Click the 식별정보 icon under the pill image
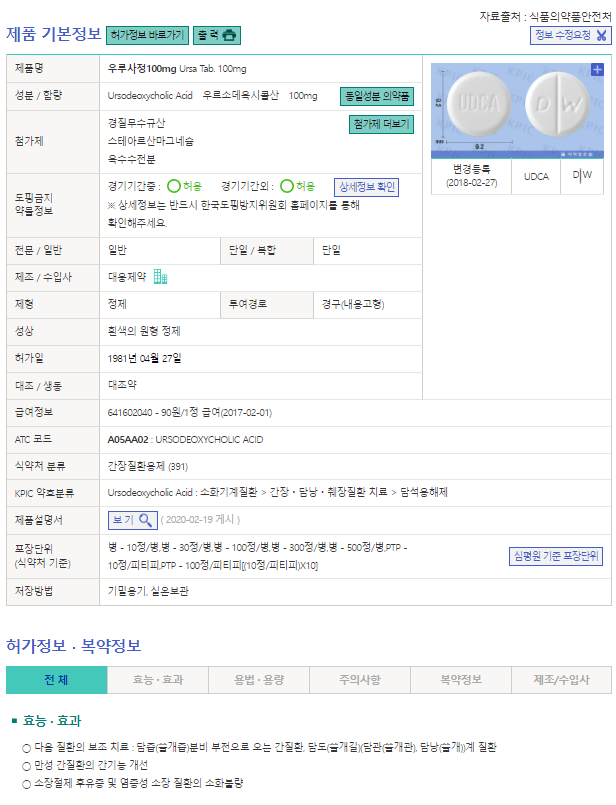The image size is (616, 805). (x=575, y=155)
